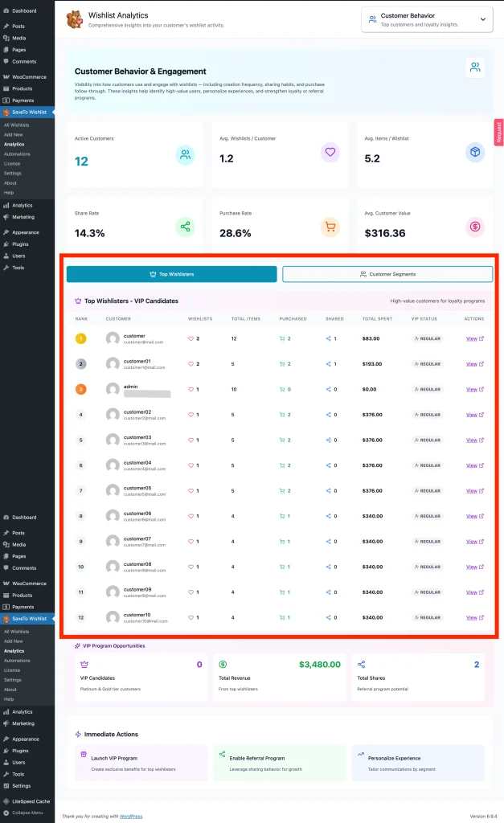
Task: Click the sparkle icon beside VIP Program Opportunities
Action: pos(78,646)
